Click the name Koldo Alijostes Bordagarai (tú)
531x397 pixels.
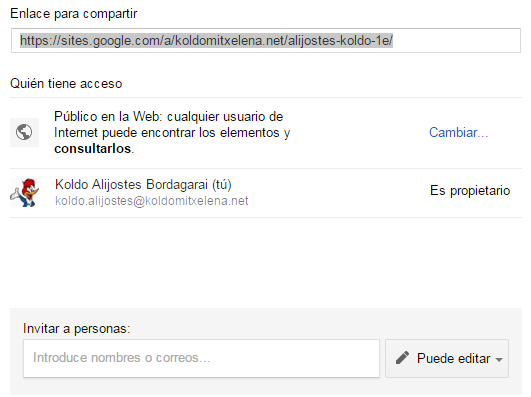pos(143,185)
